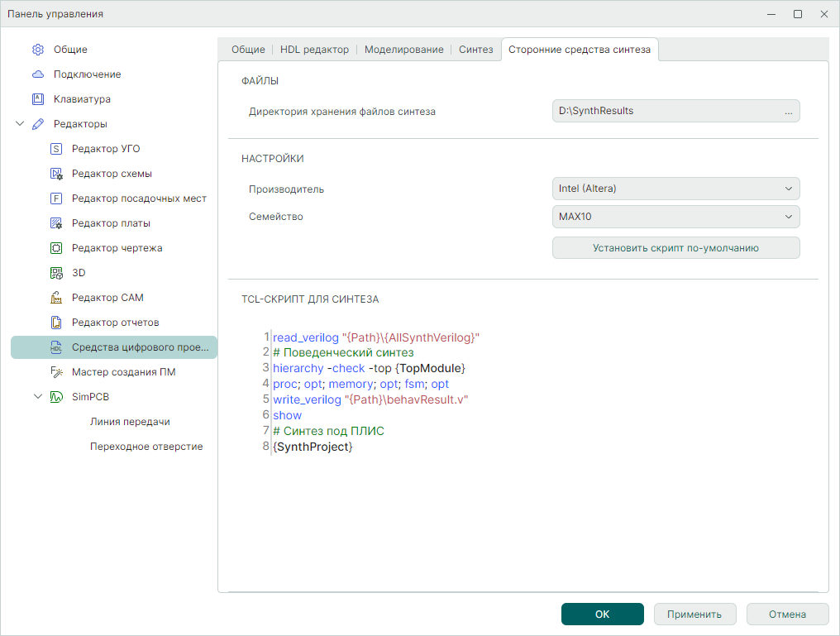Click the Редактор схемы icon
Image resolution: width=840 pixels, height=636 pixels.
(56, 174)
